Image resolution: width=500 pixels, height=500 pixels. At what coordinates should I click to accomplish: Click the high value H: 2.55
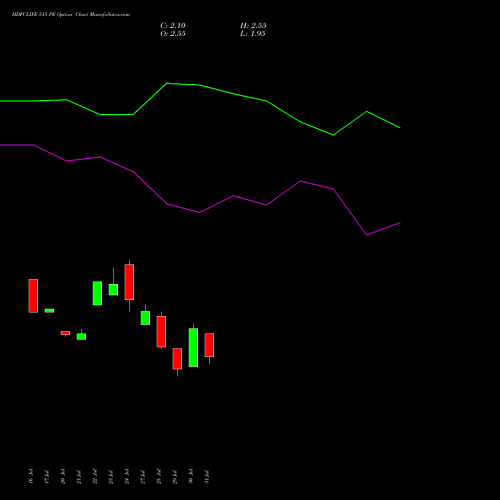[x=253, y=26]
